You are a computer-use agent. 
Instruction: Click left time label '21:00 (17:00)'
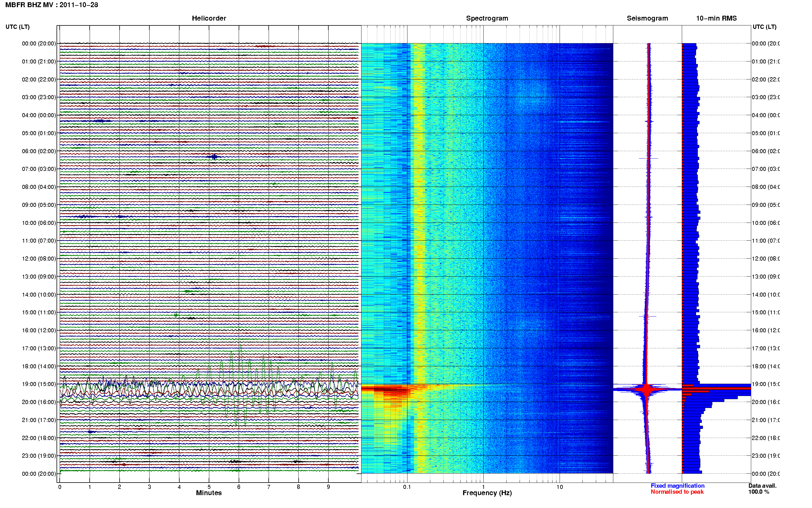click(39, 420)
